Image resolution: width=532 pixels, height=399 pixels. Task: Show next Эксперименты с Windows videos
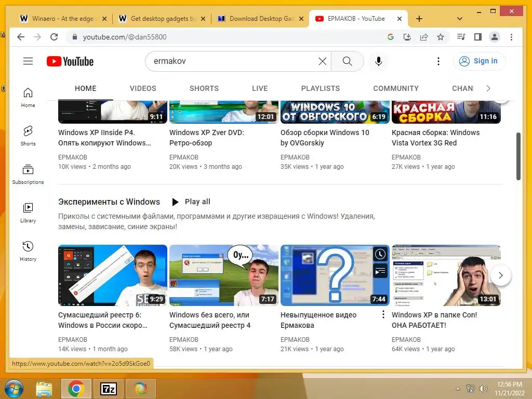tap(500, 275)
